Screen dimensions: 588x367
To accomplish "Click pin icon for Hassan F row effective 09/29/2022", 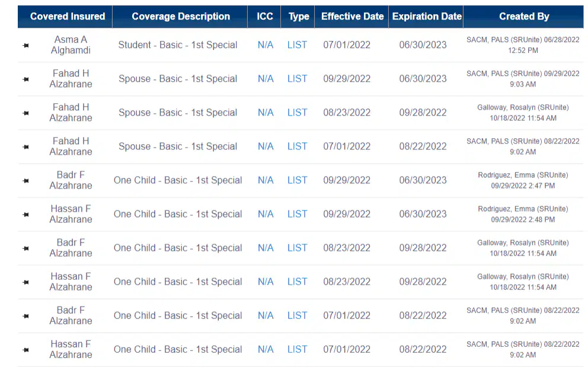I will click(x=25, y=214).
